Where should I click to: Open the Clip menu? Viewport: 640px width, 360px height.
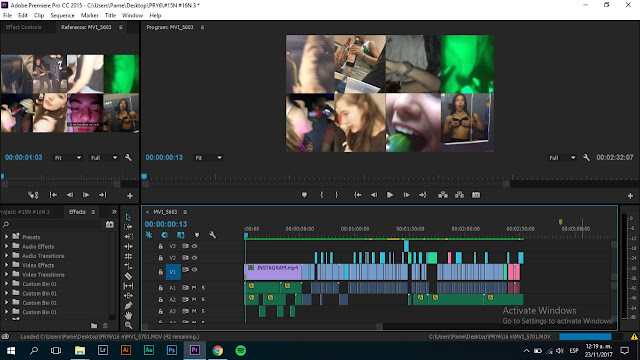pyautogui.click(x=39, y=15)
